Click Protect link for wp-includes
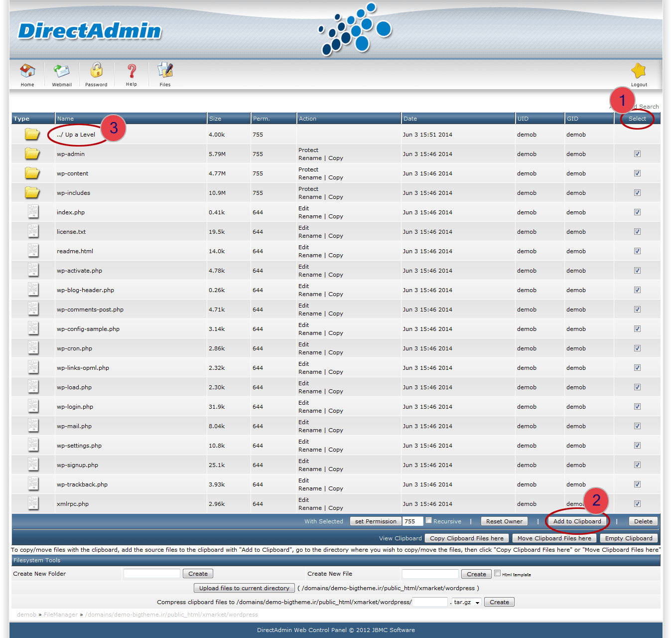The width and height of the screenshot is (672, 638). coord(308,189)
